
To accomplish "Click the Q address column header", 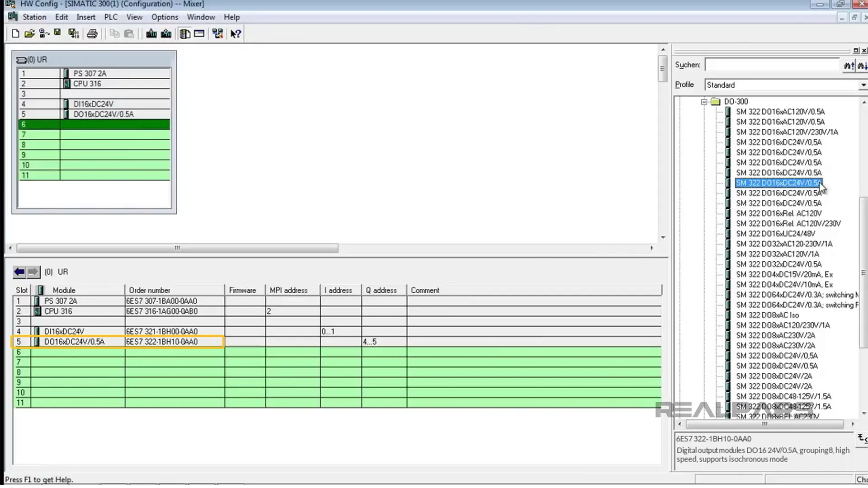I will [384, 290].
